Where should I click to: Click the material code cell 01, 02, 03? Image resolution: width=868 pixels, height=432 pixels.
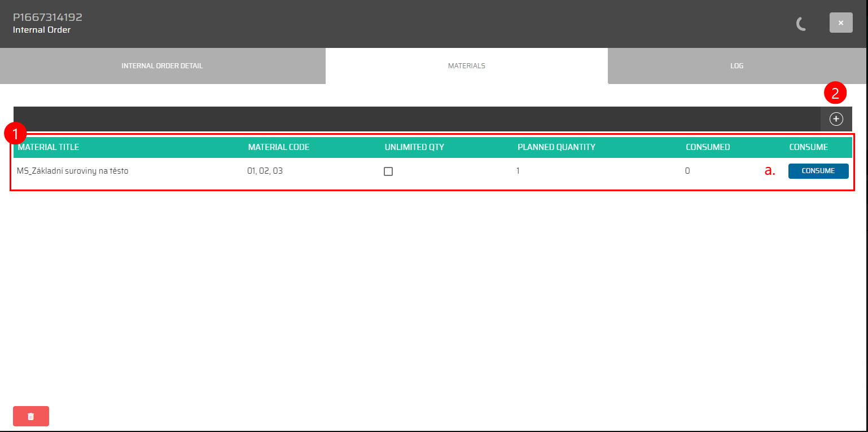(265, 171)
